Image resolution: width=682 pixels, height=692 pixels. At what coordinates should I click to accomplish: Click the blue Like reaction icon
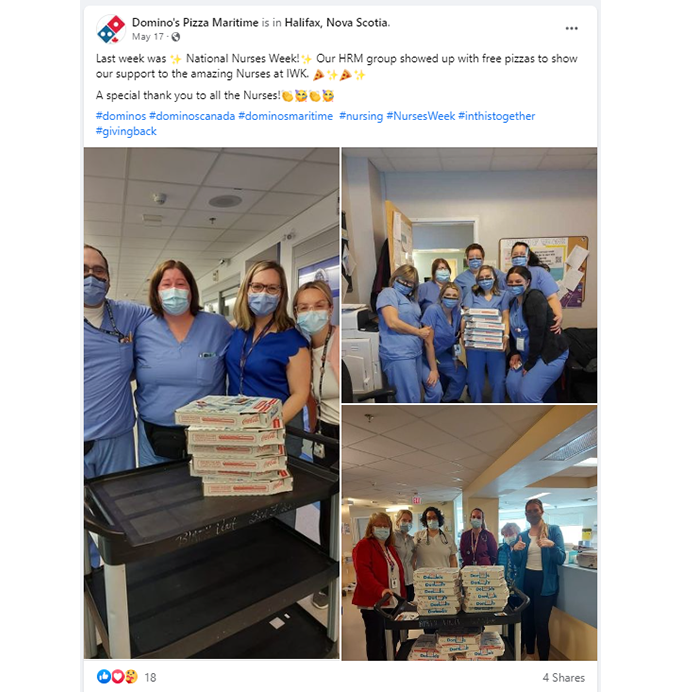coord(104,676)
